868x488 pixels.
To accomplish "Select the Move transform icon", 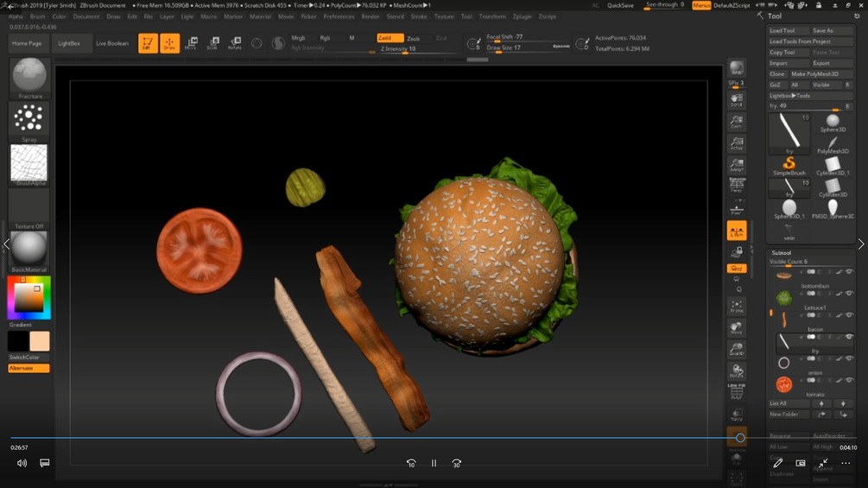I will pos(191,43).
